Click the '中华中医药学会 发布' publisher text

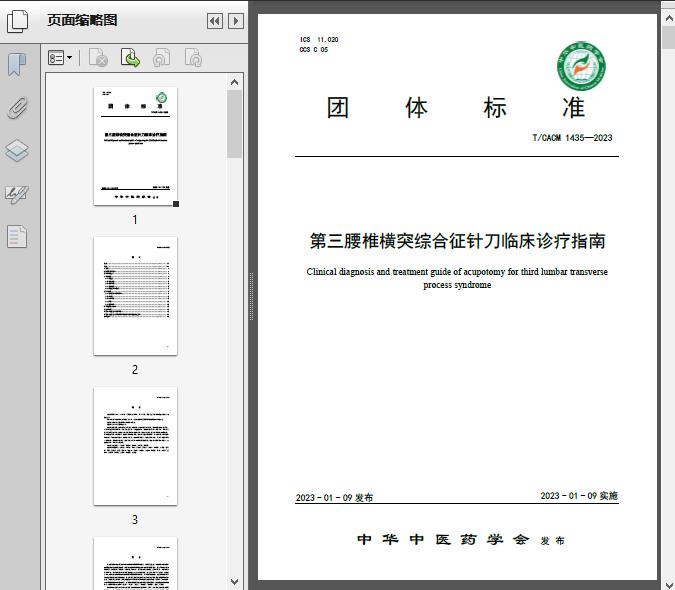pyautogui.click(x=461, y=540)
